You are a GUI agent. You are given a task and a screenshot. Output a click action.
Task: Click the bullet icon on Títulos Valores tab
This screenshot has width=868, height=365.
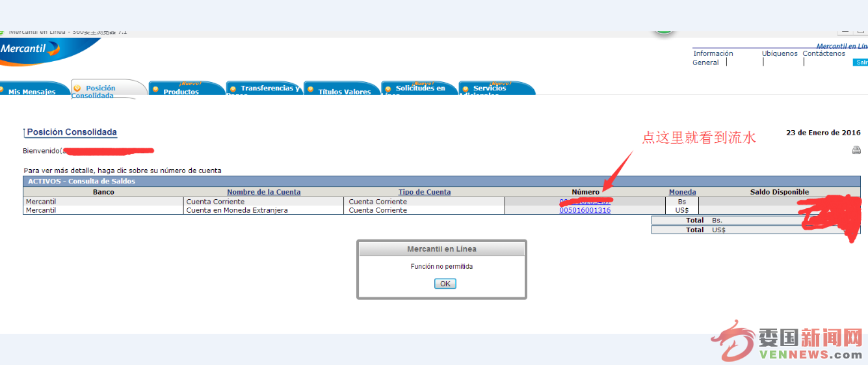click(310, 90)
